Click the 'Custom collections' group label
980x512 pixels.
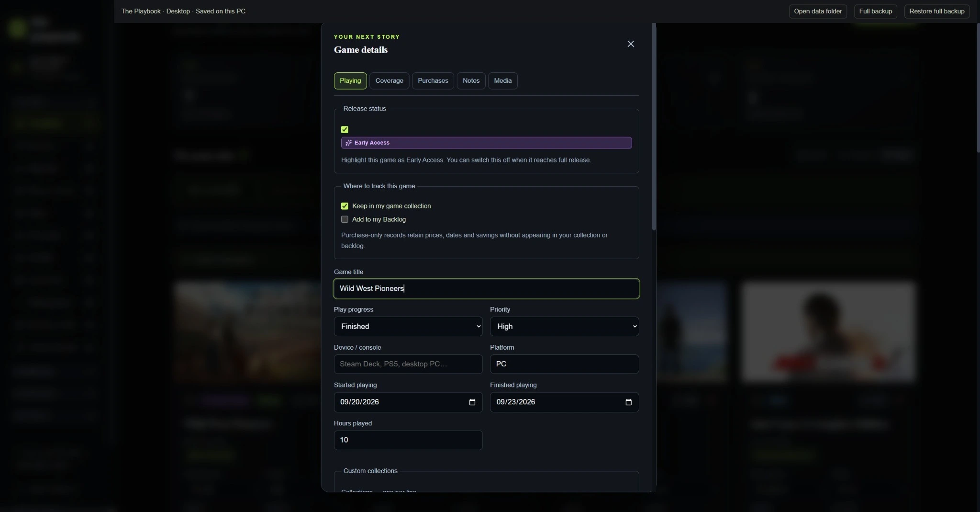pyautogui.click(x=370, y=471)
